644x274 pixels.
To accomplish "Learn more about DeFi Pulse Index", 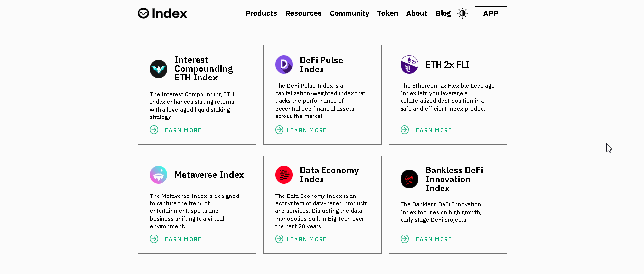I will 301,130.
